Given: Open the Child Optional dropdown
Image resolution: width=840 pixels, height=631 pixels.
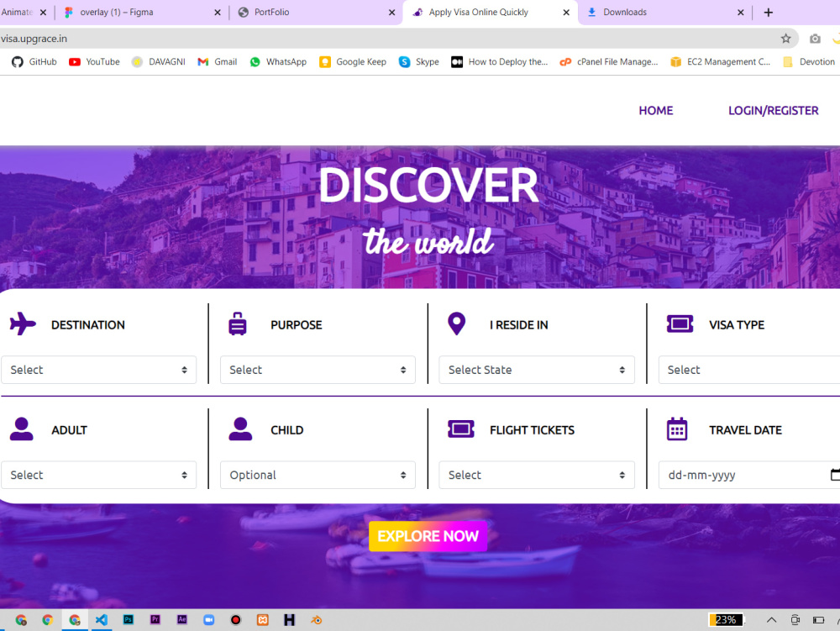Looking at the screenshot, I should (318, 475).
